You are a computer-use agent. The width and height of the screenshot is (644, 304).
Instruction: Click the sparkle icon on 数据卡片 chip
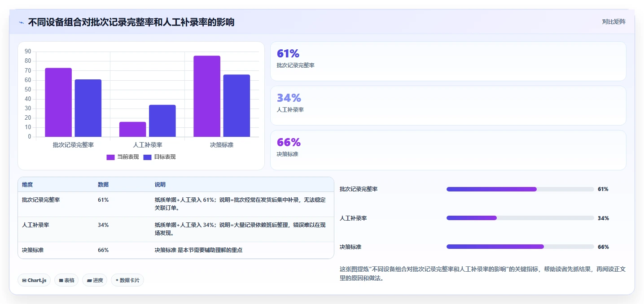click(117, 280)
